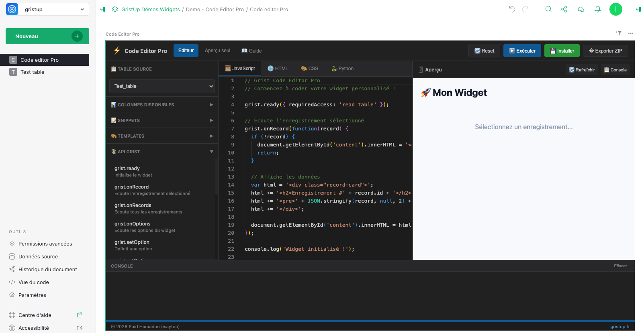This screenshot has width=644, height=333.
Task: Open widget three-dots menu
Action: click(x=631, y=33)
